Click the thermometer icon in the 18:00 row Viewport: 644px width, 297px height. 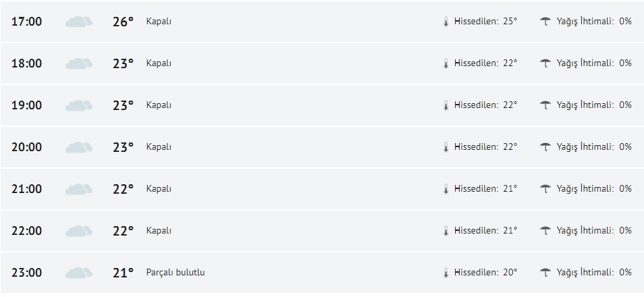[x=446, y=63]
